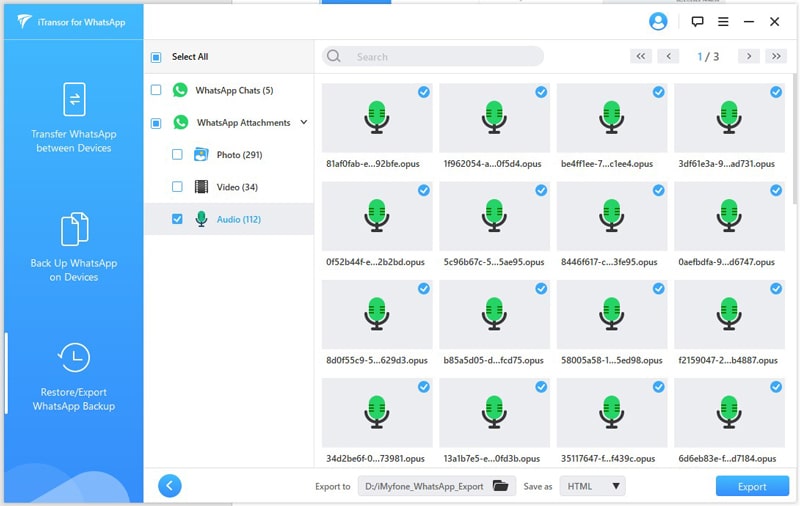Select the Photo (291) tree item
The image size is (800, 506).
[x=229, y=155]
